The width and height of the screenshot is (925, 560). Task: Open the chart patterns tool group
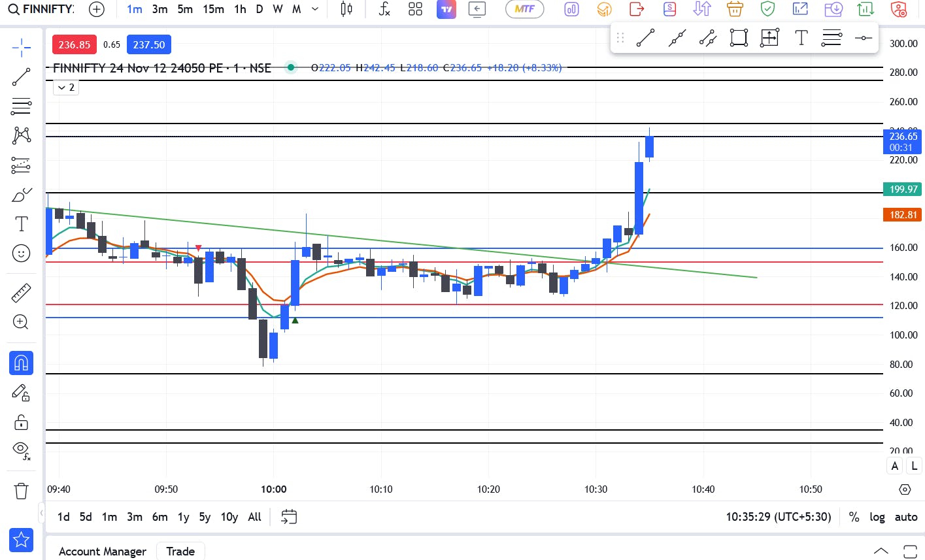coord(21,135)
